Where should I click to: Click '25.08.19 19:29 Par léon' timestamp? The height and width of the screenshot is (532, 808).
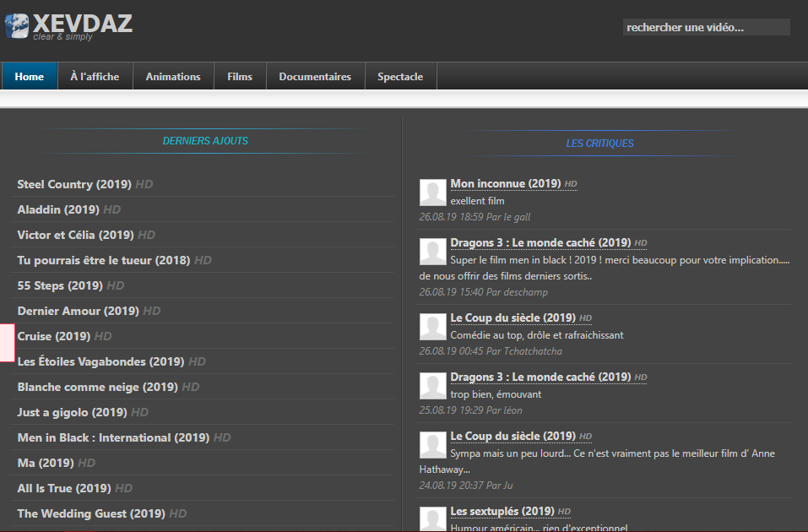click(x=470, y=410)
